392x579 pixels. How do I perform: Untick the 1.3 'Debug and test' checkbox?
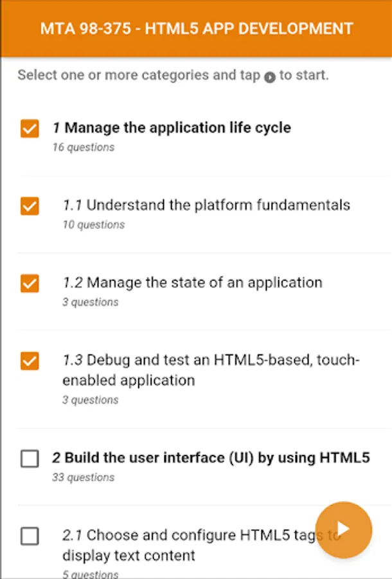coord(30,361)
